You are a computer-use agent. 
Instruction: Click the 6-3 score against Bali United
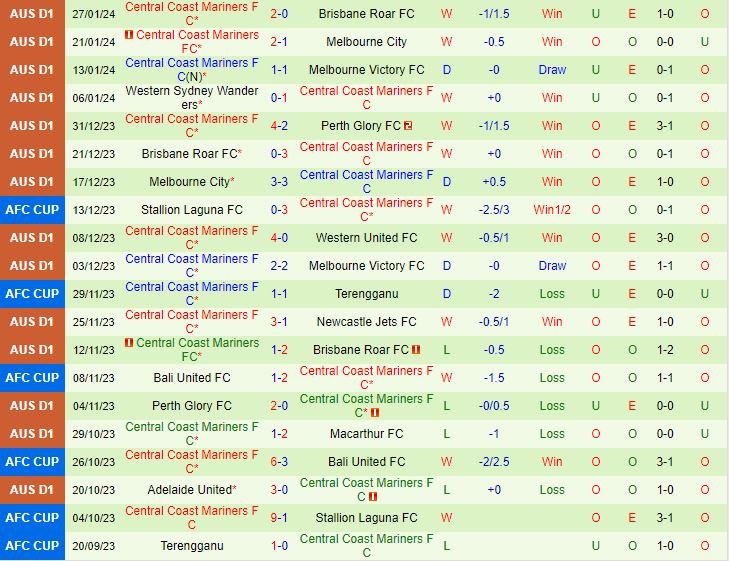(279, 462)
